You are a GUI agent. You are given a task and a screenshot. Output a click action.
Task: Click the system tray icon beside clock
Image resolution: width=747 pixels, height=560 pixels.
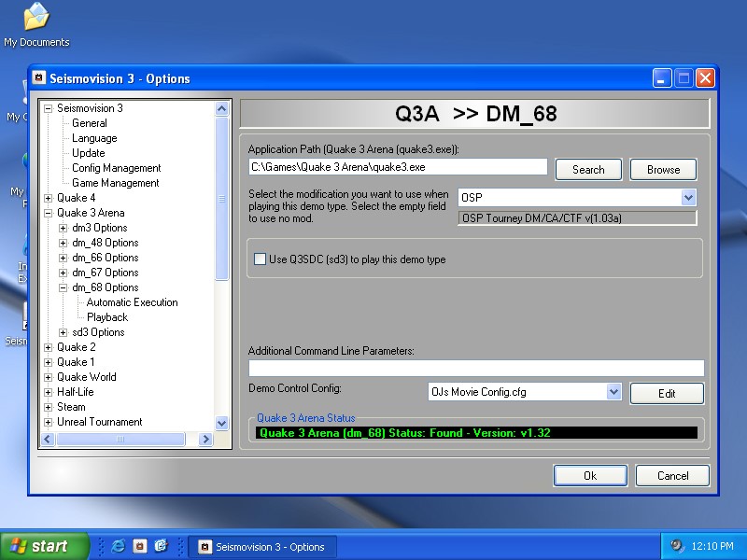point(676,546)
